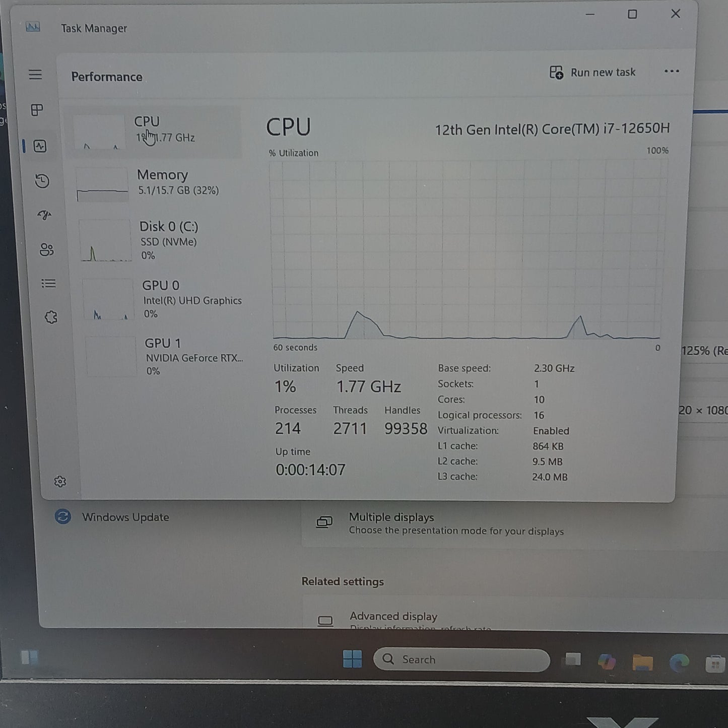Open the Windows Start button
The width and height of the screenshot is (728, 728).
click(352, 658)
